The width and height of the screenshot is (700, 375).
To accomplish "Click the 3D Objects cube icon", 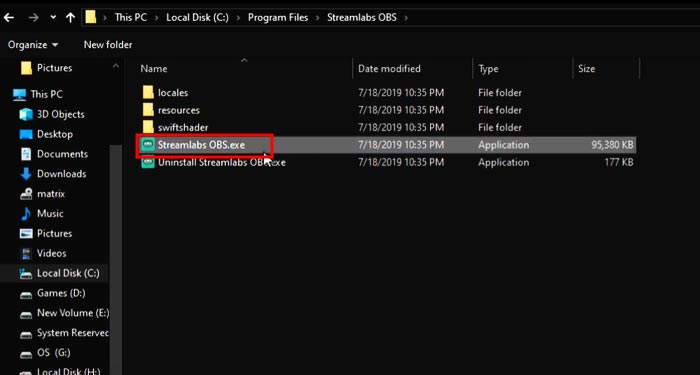I will tap(26, 114).
